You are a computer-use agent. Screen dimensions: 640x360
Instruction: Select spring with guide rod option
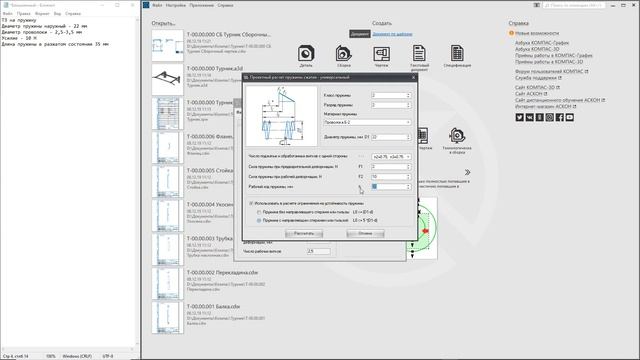[259, 220]
